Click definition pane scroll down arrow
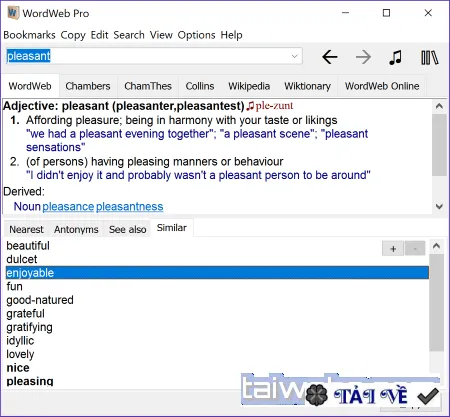This screenshot has width=450, height=417. [x=439, y=206]
